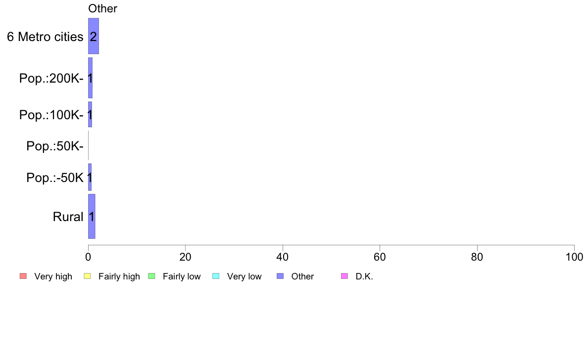Viewport: 588px width, 364px height.
Task: Click the 6 Metro cities axis label
Action: [x=45, y=37]
